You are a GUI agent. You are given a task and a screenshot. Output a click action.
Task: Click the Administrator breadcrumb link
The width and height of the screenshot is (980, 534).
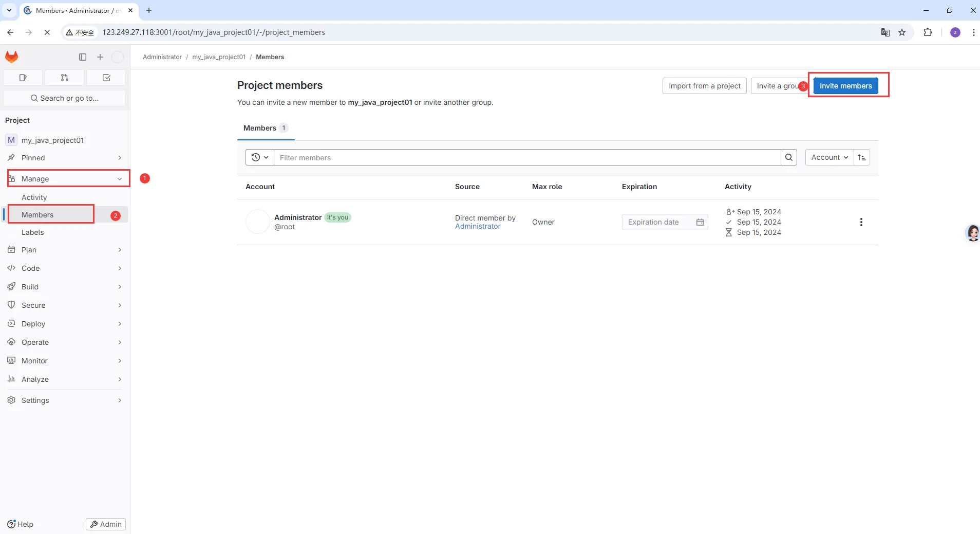pos(162,57)
